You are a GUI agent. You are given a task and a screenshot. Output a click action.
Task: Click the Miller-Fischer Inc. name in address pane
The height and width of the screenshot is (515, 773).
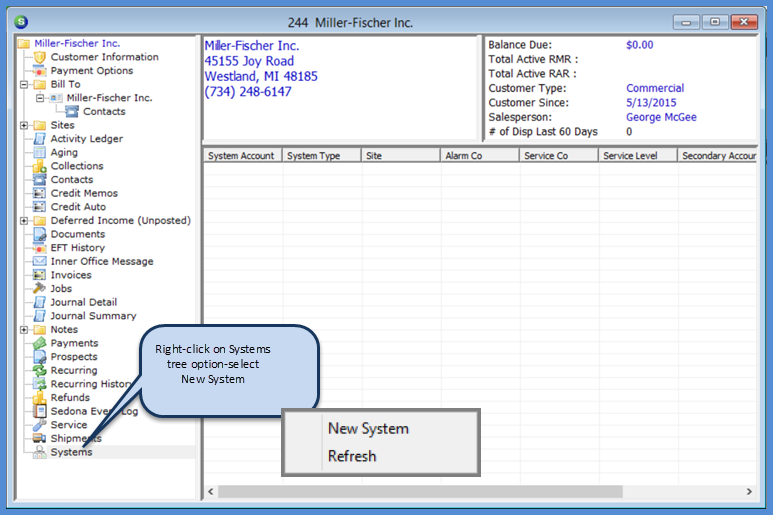(252, 46)
